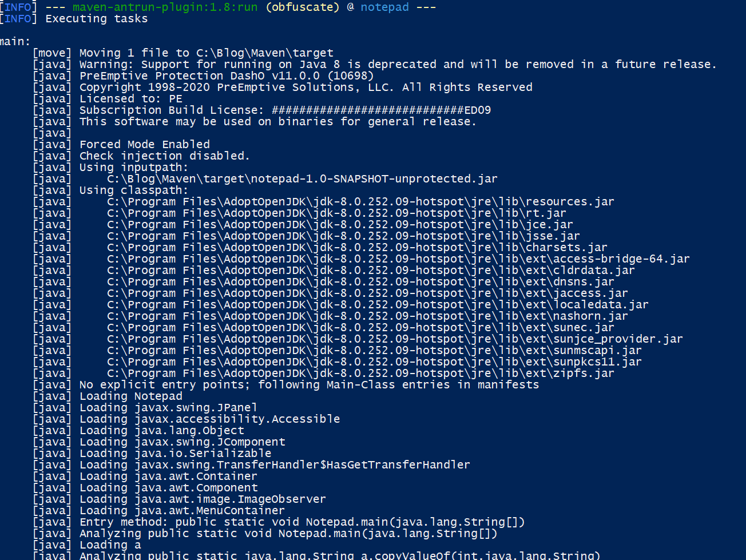The image size is (746, 560).
Task: Click the Java 8 deprecated warning line
Action: pyautogui.click(x=398, y=65)
